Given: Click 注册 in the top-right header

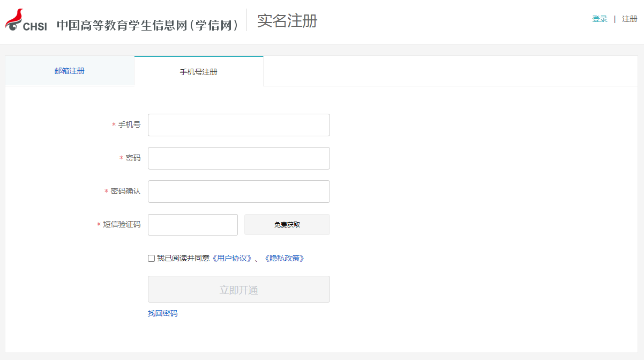Looking at the screenshot, I should pyautogui.click(x=630, y=19).
